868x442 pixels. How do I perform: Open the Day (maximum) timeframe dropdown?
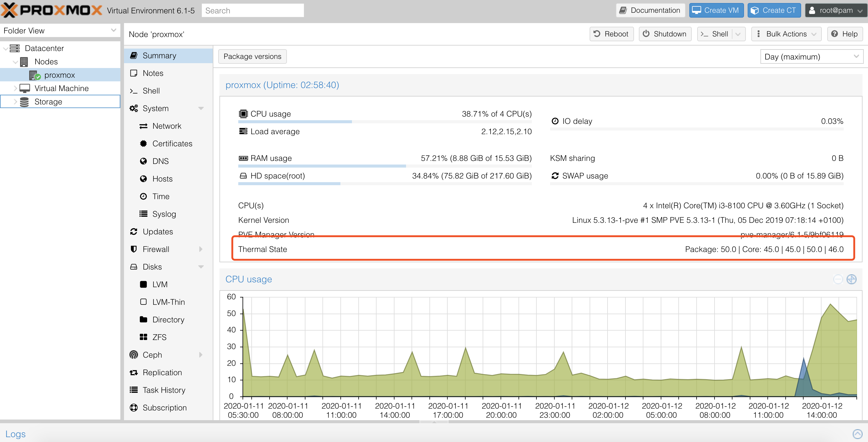click(812, 56)
